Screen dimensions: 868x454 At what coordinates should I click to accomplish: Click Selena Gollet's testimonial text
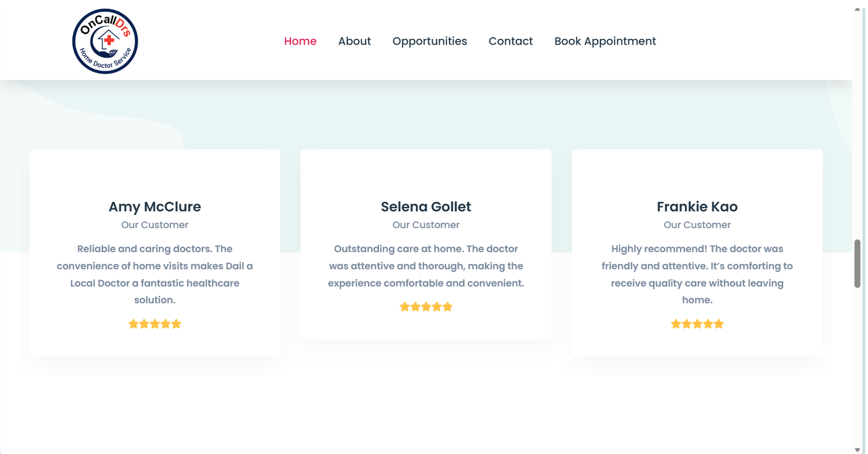coord(426,266)
